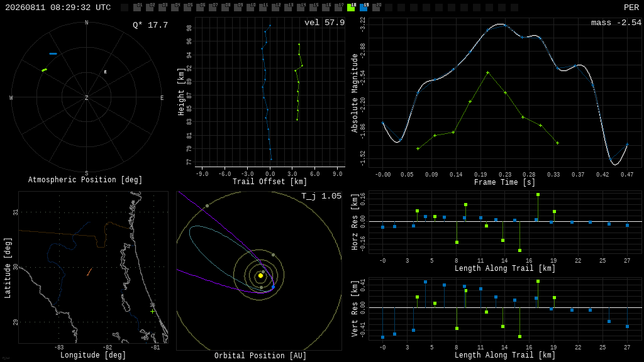
Task: Click the Z zenith center of polar plot
Action: click(86, 97)
